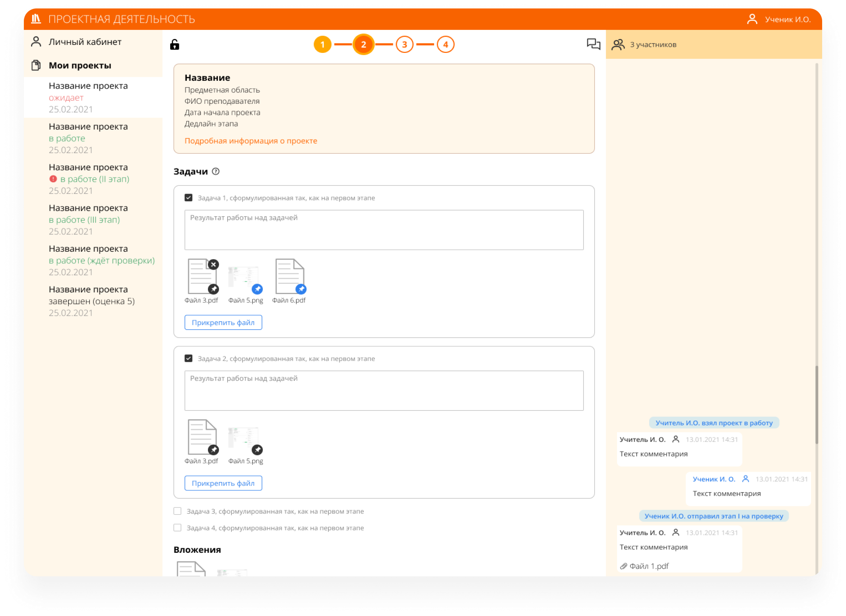The height and width of the screenshot is (616, 846).
Task: Click the pin on Файл 5.png in task 2
Action: (x=257, y=450)
